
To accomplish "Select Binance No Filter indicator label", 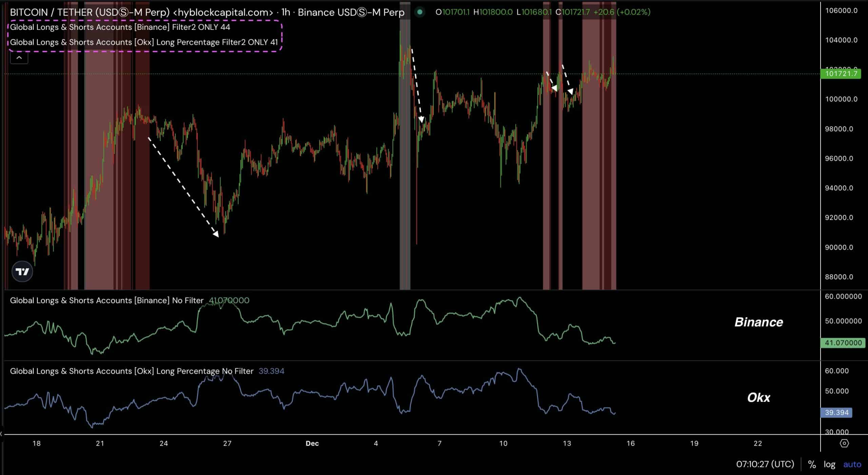I will 107,300.
